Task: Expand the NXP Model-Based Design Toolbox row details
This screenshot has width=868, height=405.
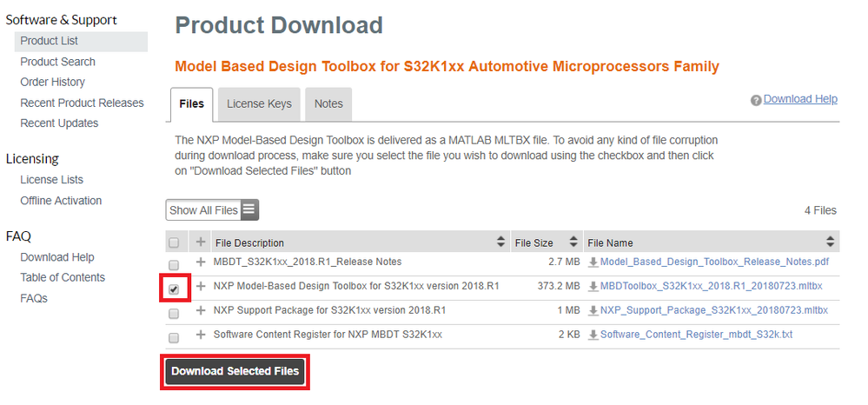Action: coord(201,286)
